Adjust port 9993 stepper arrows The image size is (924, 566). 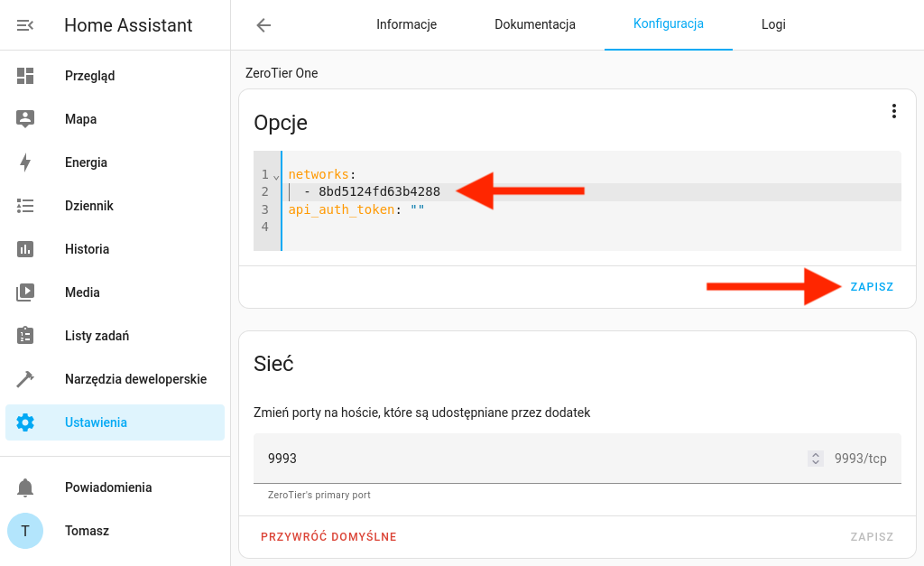pos(816,459)
